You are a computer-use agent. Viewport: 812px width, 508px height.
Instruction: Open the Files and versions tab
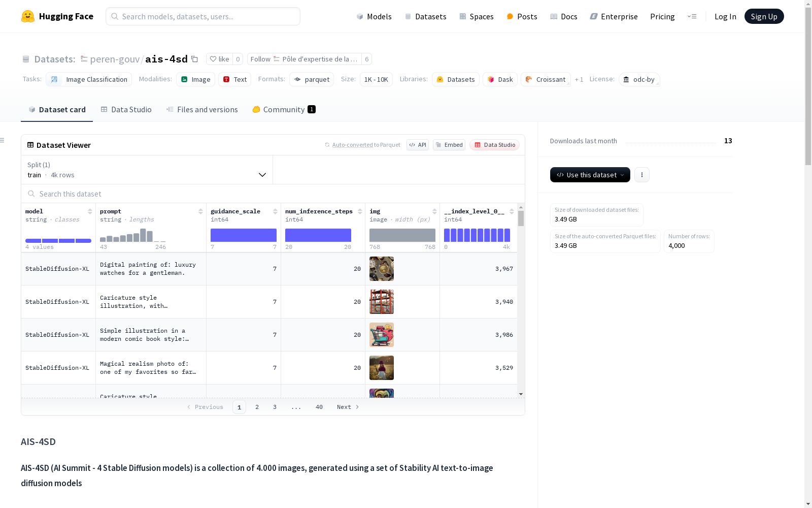202,110
